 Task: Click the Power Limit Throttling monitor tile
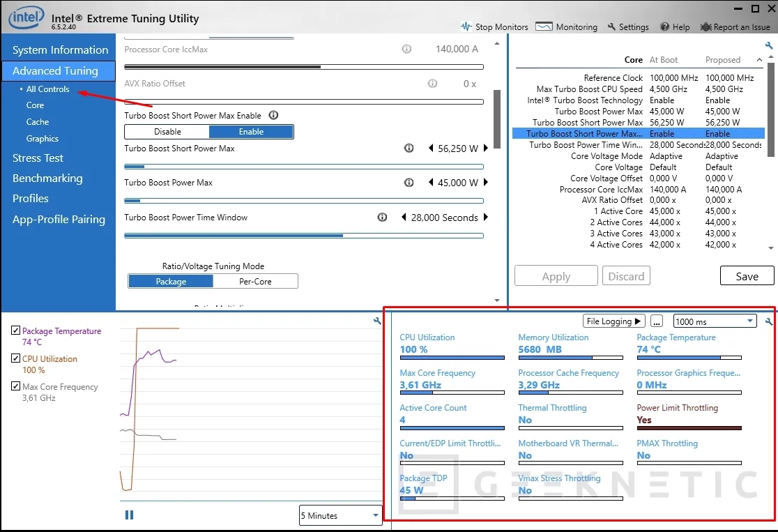[689, 417]
